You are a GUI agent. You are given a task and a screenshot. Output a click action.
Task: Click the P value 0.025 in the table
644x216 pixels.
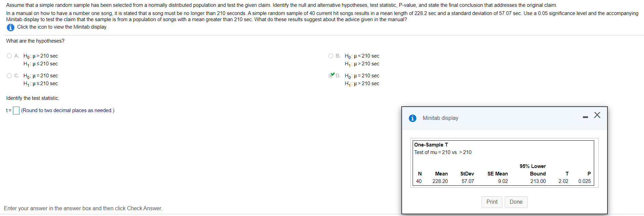[585, 181]
